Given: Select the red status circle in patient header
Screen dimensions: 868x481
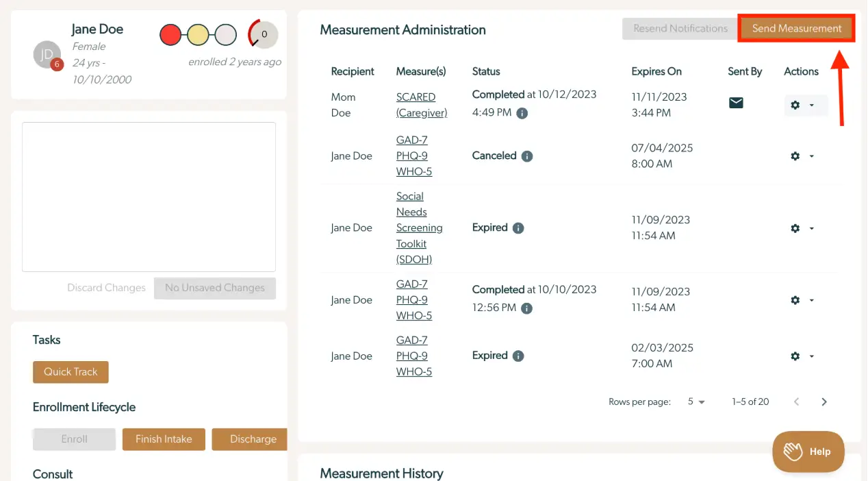Looking at the screenshot, I should click(x=170, y=34).
